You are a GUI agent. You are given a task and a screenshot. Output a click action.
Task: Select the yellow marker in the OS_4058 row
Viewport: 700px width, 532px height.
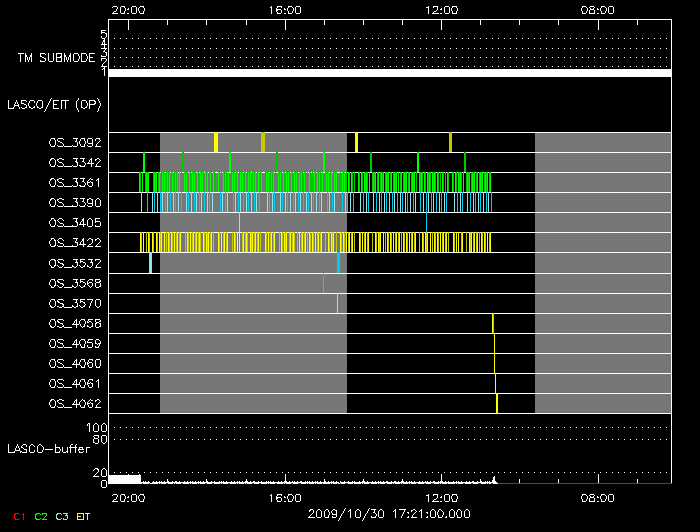coord(493,323)
